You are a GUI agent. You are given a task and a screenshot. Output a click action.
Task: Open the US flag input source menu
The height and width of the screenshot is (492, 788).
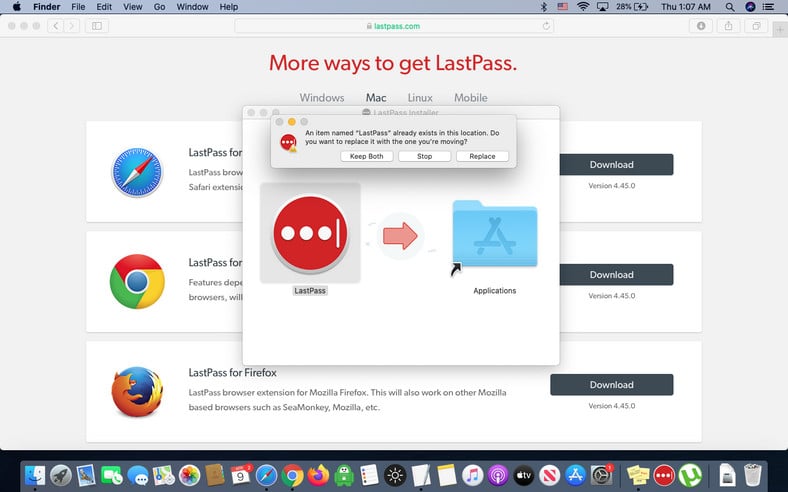pos(563,7)
